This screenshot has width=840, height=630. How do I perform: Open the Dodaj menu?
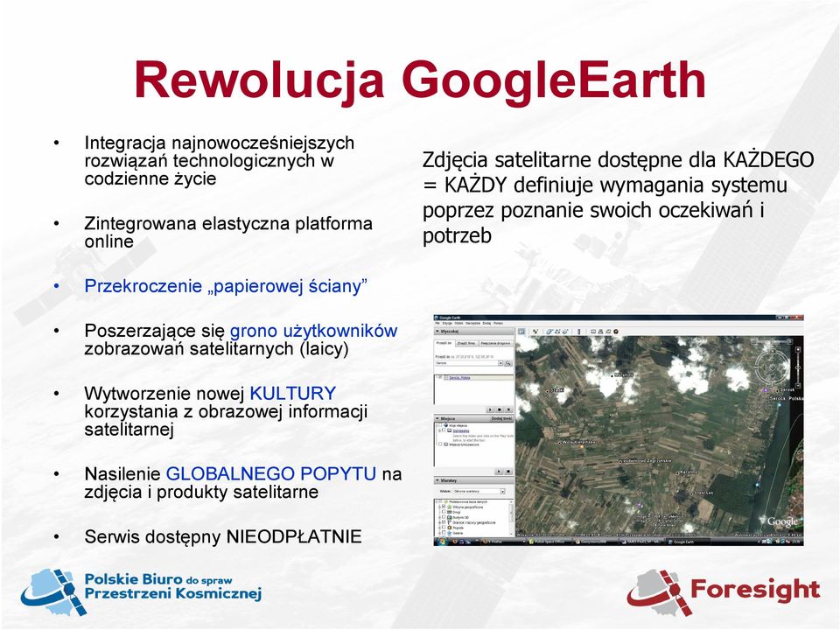[486, 323]
